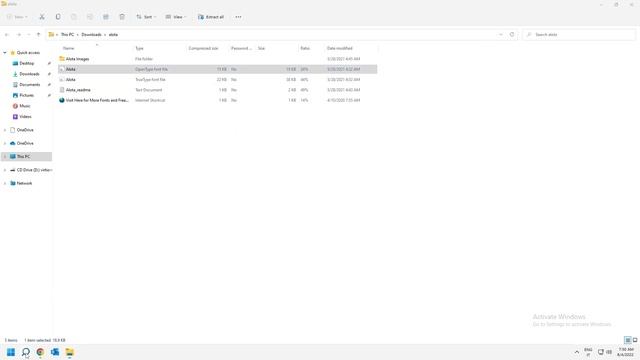Switch to details view using status bar icon

pos(628,340)
